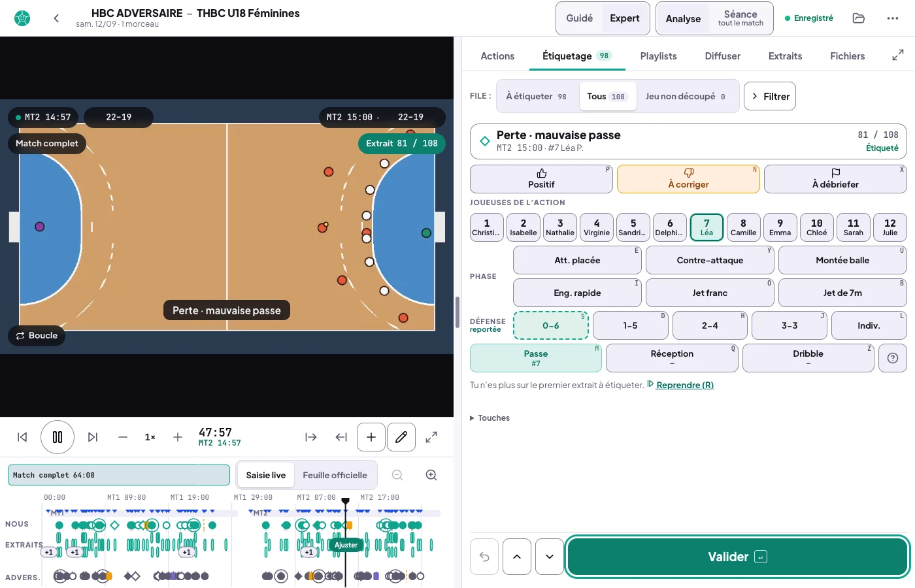Switch to Feuille officielle view
Screen dimensions: 915x588
[335, 476]
